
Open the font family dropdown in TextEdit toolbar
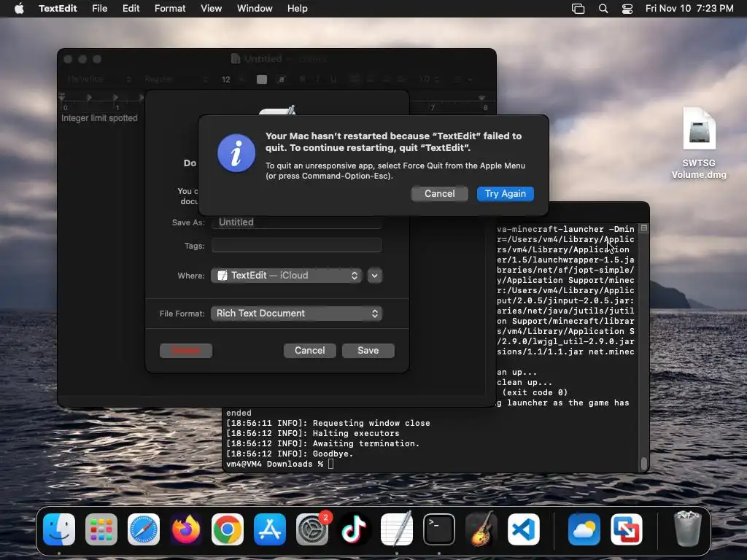point(99,79)
